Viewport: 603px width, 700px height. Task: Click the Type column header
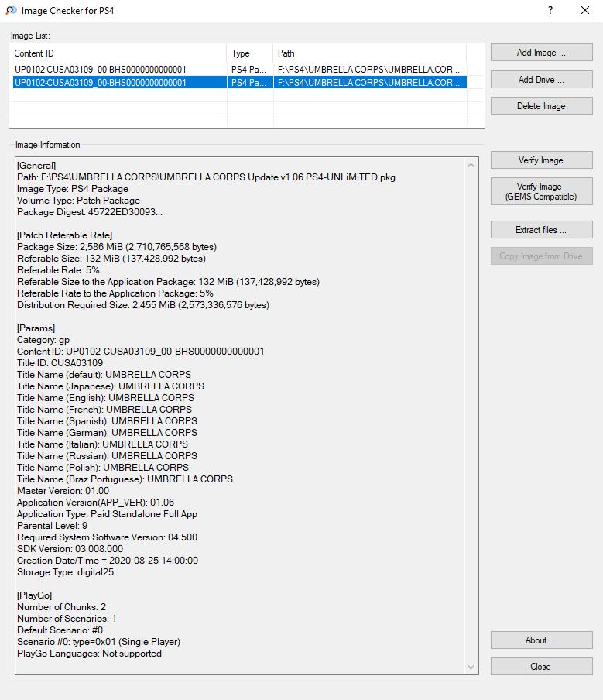tap(250, 53)
